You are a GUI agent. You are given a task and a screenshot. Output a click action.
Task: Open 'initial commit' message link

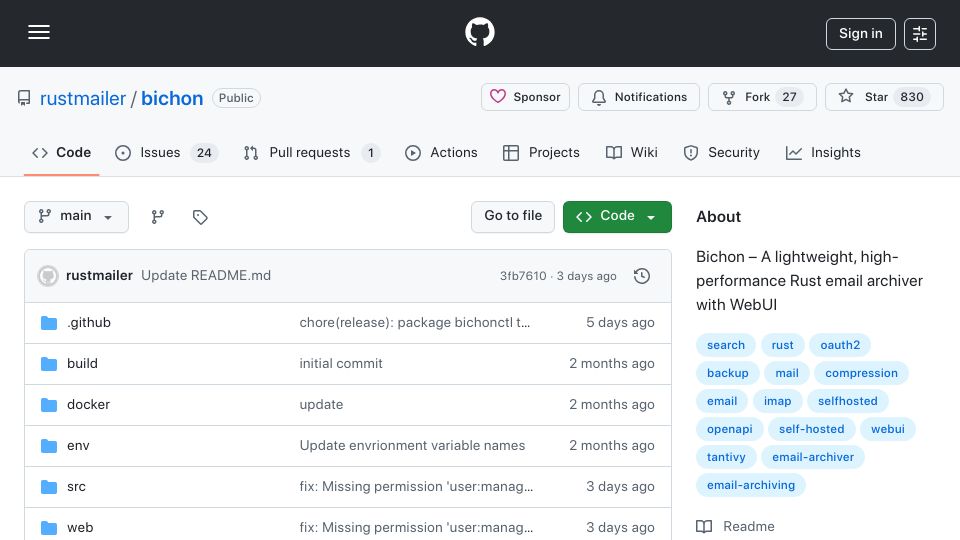[x=340, y=364]
